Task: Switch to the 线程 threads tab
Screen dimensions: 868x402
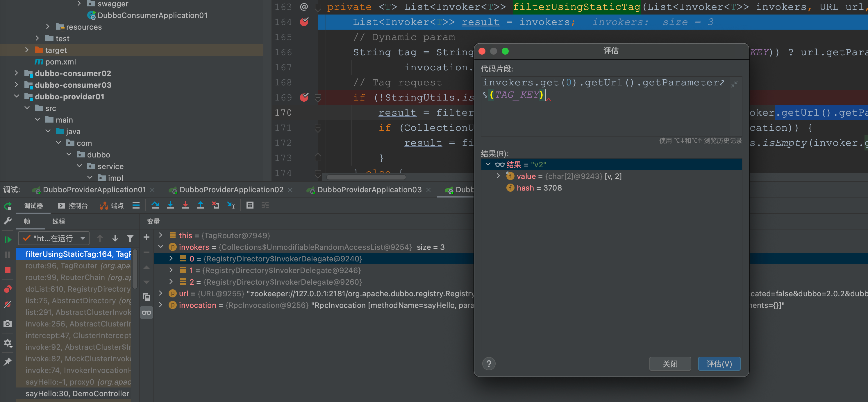Action: pyautogui.click(x=59, y=221)
